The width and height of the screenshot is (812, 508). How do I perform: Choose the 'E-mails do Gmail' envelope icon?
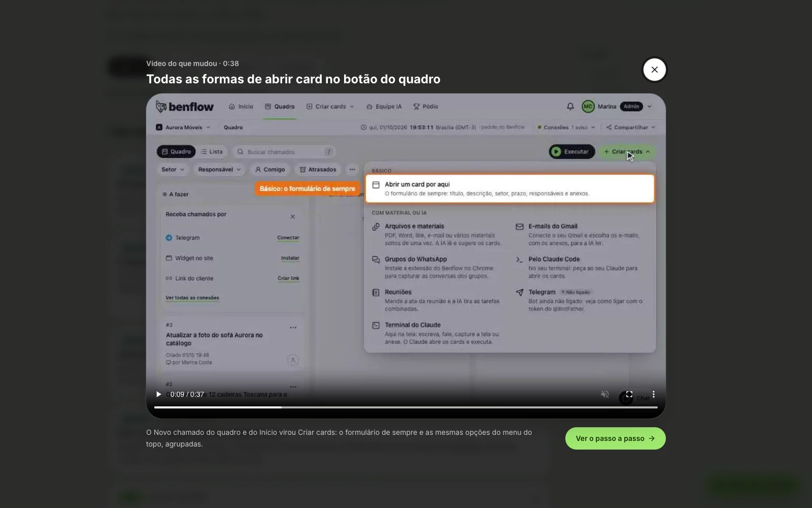pos(520,227)
